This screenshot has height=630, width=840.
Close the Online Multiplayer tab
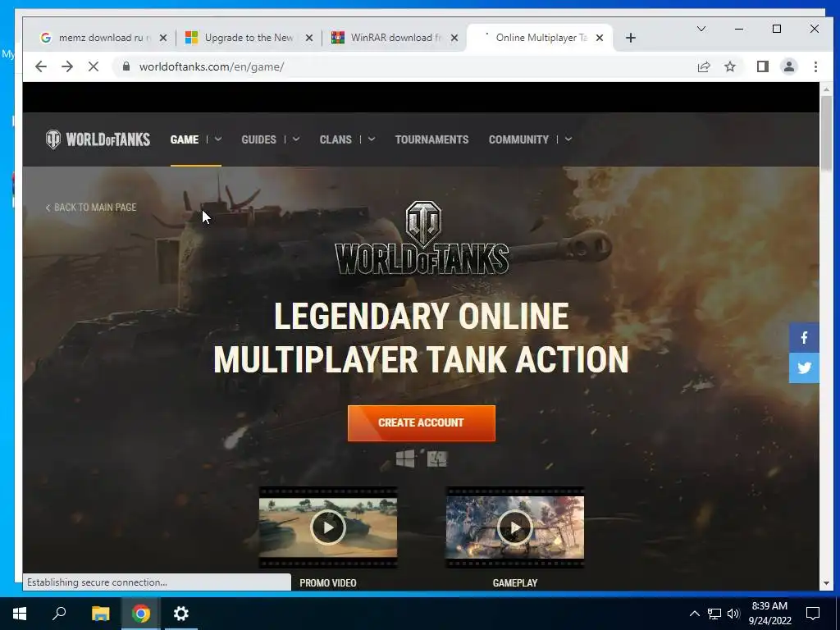tap(600, 38)
